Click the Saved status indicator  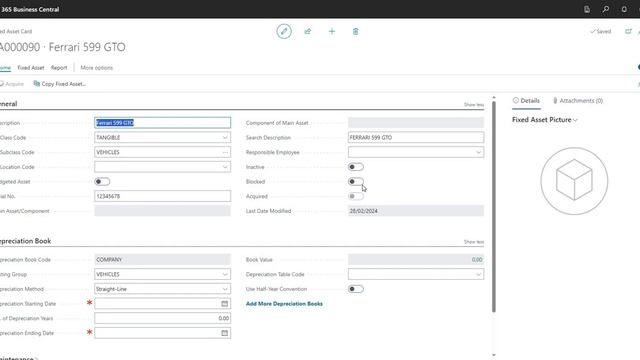[601, 31]
